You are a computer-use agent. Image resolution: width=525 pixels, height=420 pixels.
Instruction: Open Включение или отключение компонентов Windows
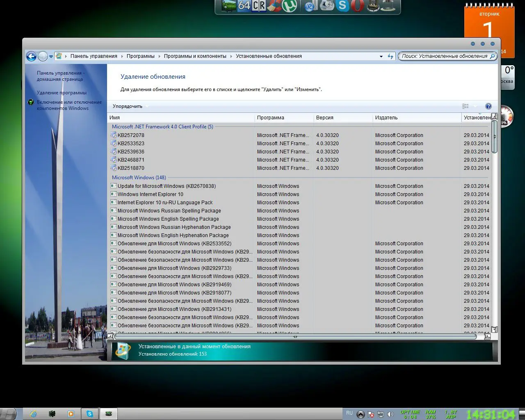coord(69,105)
